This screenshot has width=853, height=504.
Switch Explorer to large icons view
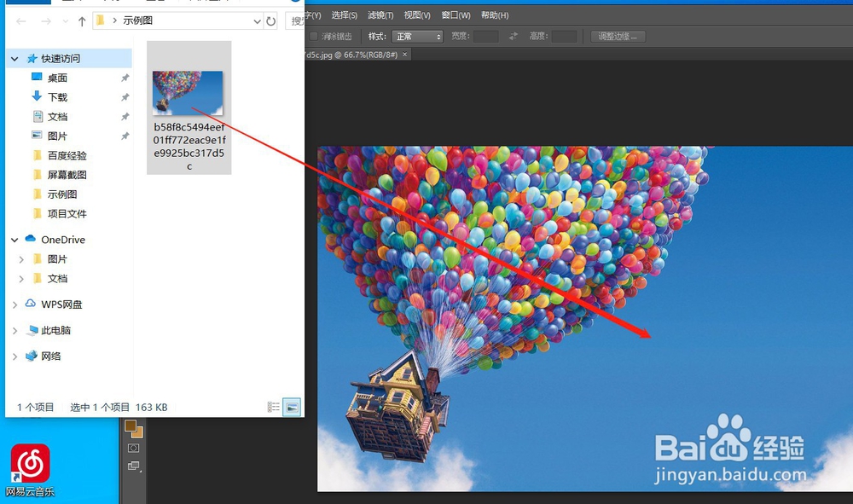point(292,408)
